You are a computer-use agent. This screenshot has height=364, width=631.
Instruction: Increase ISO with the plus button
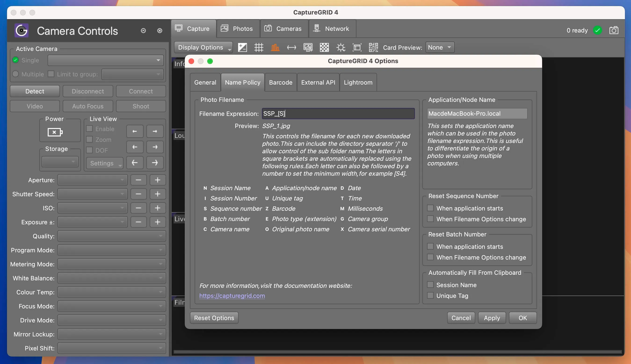click(x=158, y=208)
